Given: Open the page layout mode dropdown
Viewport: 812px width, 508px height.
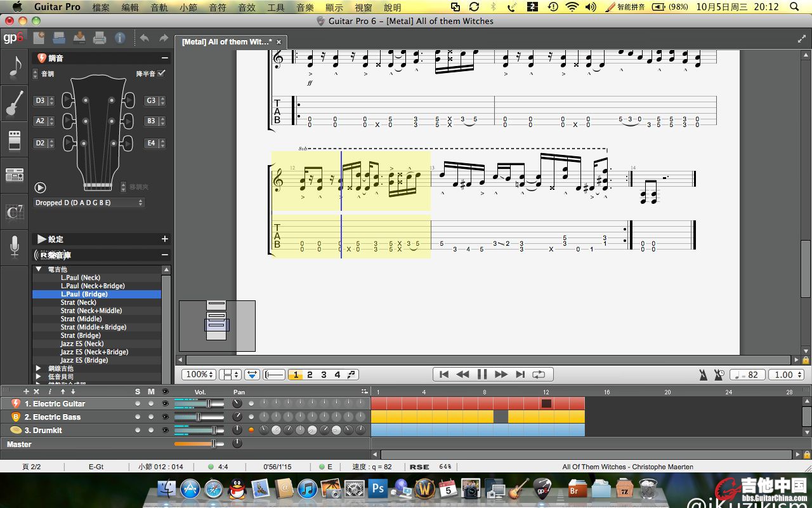Looking at the screenshot, I should (230, 375).
